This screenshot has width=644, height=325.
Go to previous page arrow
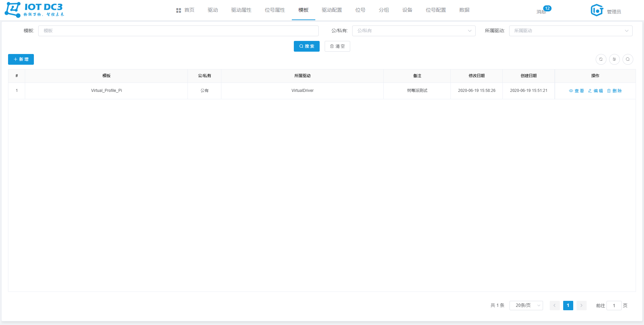[554, 306]
